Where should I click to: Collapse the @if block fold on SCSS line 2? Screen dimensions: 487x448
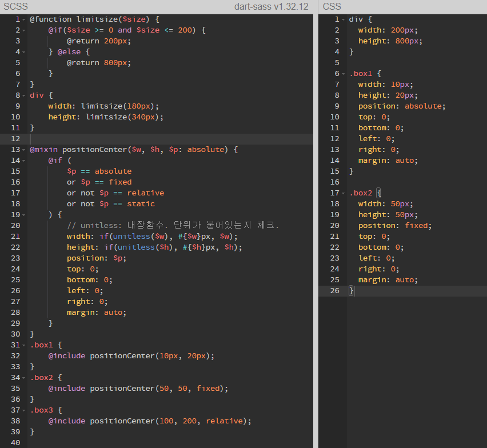click(x=24, y=31)
